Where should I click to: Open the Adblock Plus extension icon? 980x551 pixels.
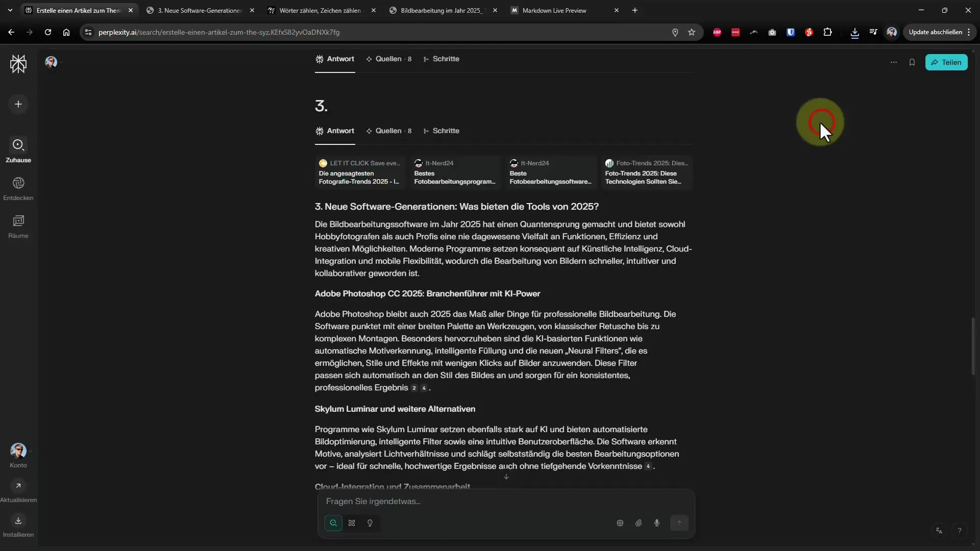pos(717,32)
